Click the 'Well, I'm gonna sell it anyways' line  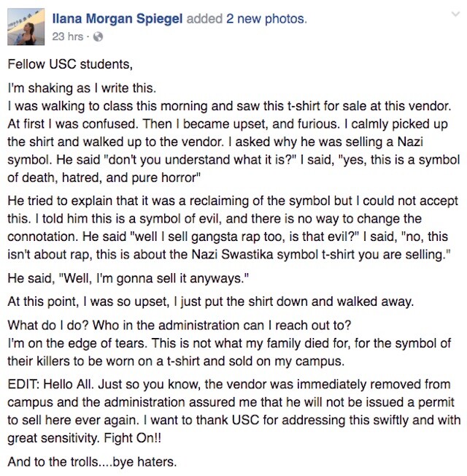pyautogui.click(x=128, y=278)
